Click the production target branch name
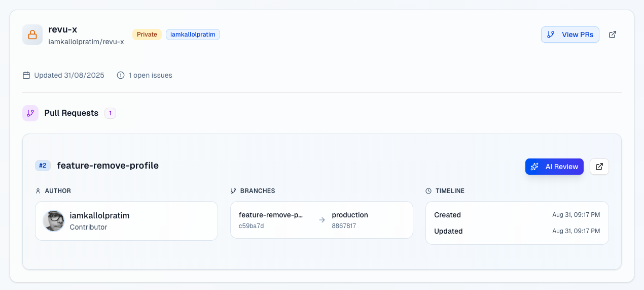Image resolution: width=644 pixels, height=290 pixels. coord(350,215)
